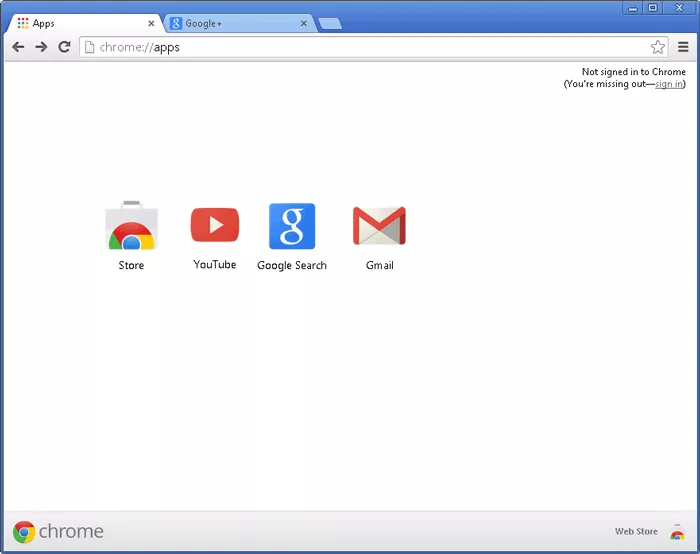Open the Chrome Web Store app icon
Viewport: 700px width, 554px height.
131,225
